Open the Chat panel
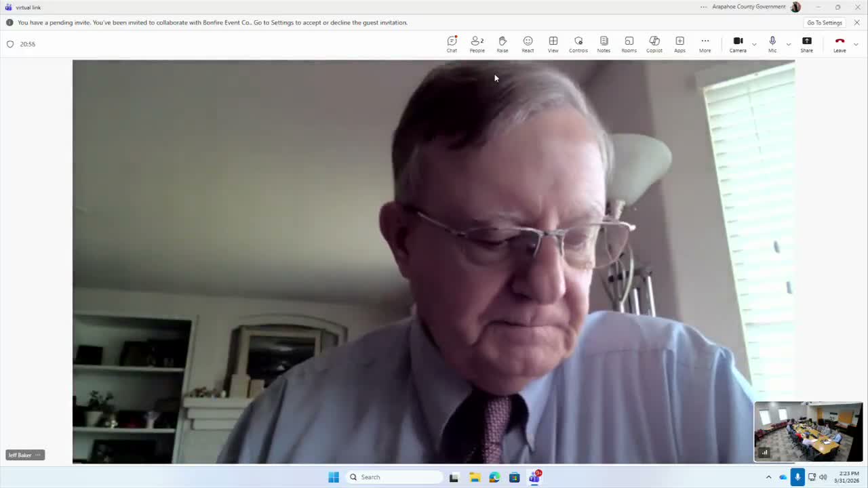Screen dimensions: 868x488 point(452,44)
